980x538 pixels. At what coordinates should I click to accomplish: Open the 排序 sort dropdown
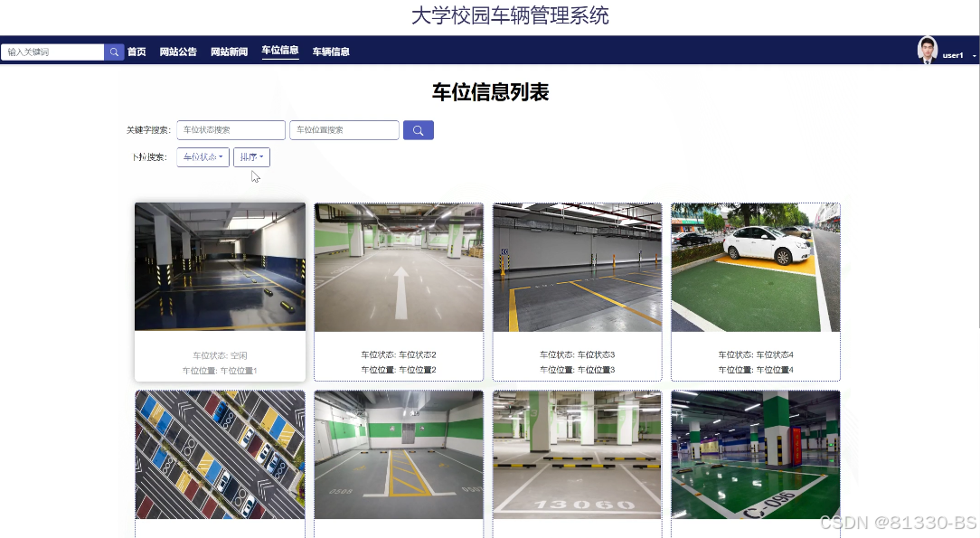pyautogui.click(x=251, y=156)
